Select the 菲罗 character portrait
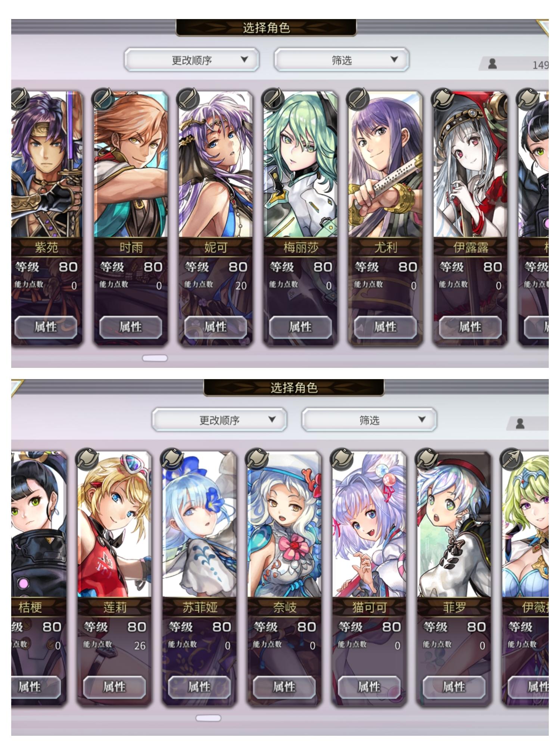Image resolution: width=560 pixels, height=747 pixels. pyautogui.click(x=454, y=524)
